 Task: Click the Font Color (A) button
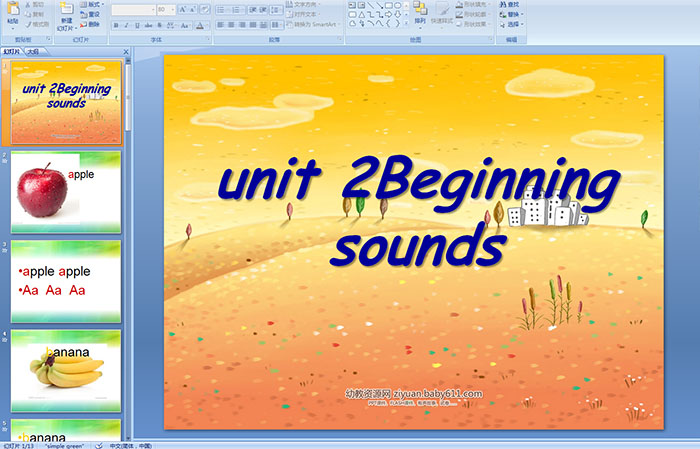pyautogui.click(x=200, y=25)
